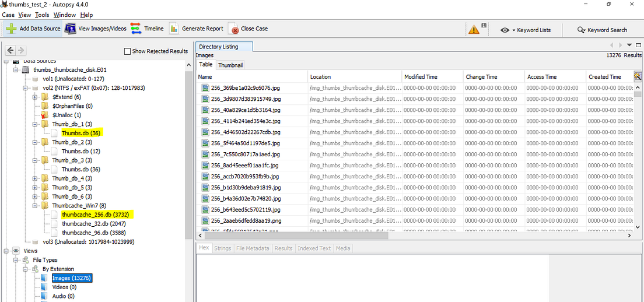The image size is (644, 302).
Task: Collapse the thumbs_thumbcache_disk.E01 node
Action: click(16, 70)
